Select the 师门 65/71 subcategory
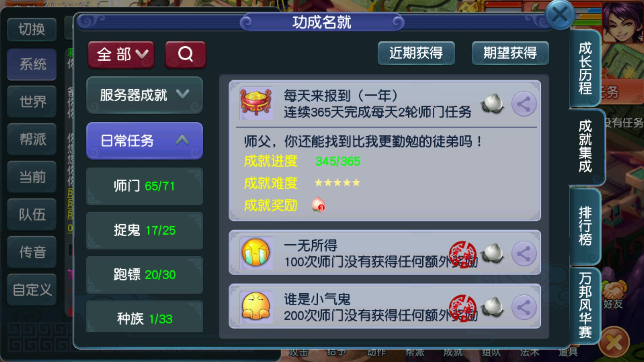The width and height of the screenshot is (644, 362). tap(145, 186)
